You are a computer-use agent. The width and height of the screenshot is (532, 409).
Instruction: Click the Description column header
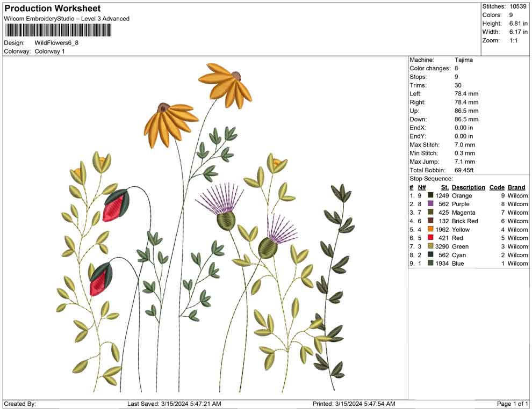[467, 187]
